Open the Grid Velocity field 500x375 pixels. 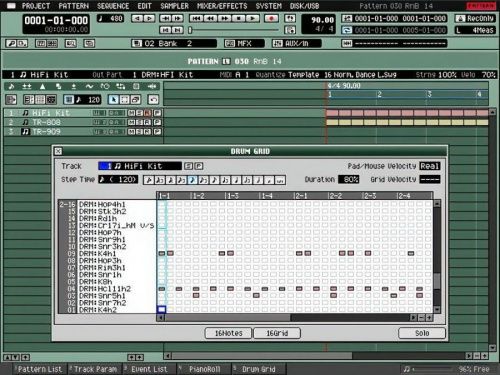430,179
